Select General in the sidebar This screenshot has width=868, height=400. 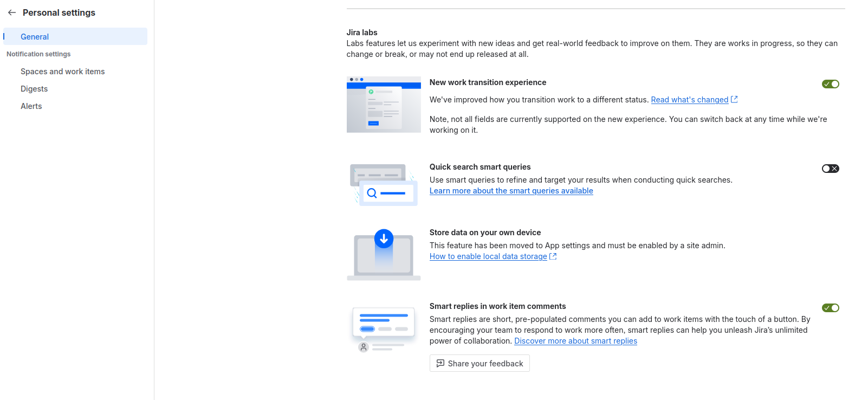34,36
